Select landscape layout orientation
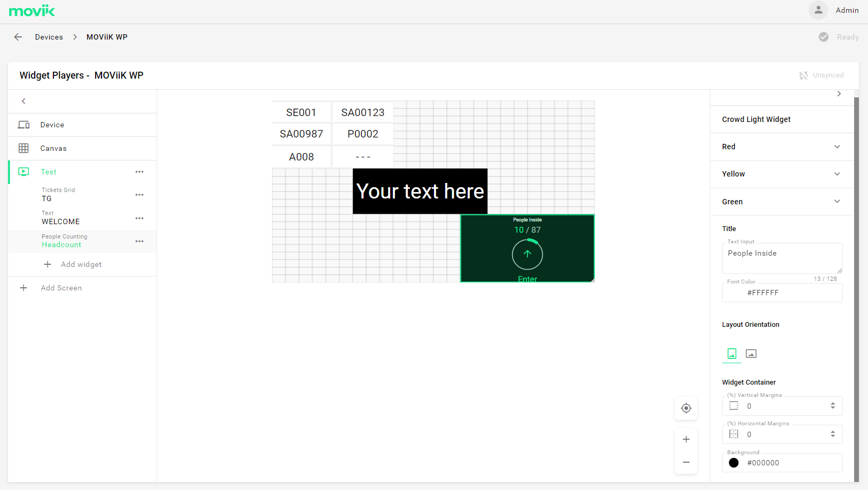The width and height of the screenshot is (868, 490). [x=751, y=354]
